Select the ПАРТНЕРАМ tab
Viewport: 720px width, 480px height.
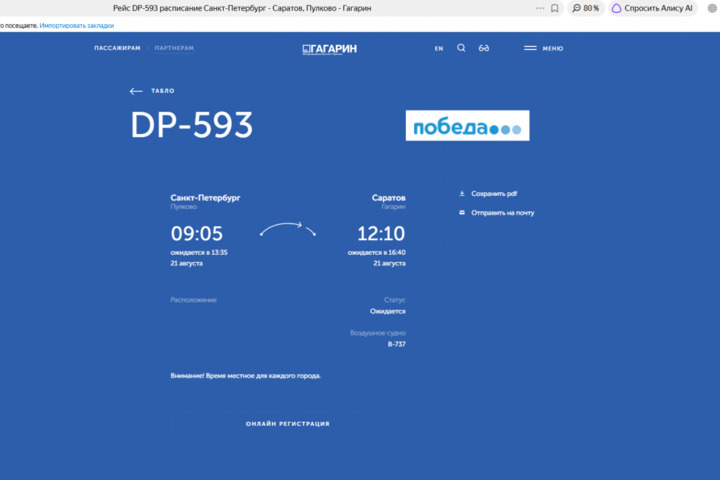(x=174, y=48)
